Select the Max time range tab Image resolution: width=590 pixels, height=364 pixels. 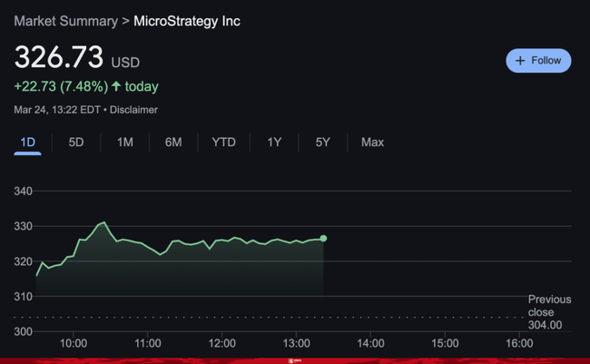[372, 143]
